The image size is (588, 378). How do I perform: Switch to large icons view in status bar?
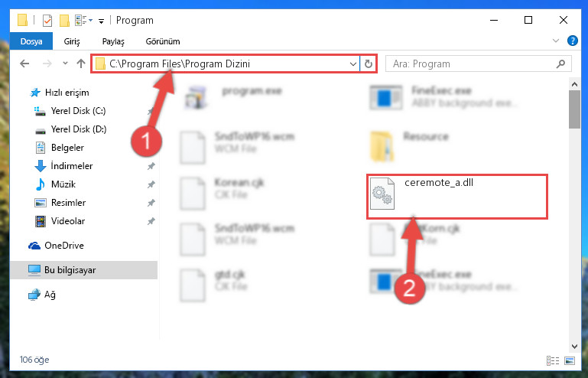click(x=570, y=360)
